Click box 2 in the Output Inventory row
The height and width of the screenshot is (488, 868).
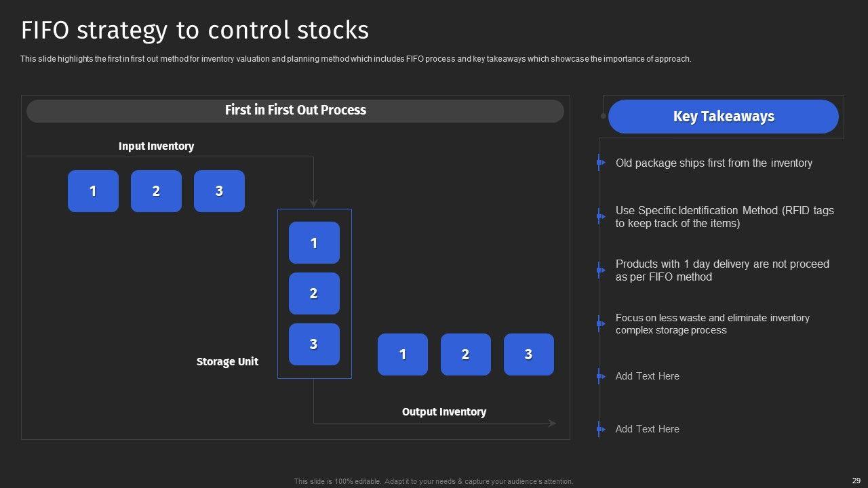coord(465,354)
